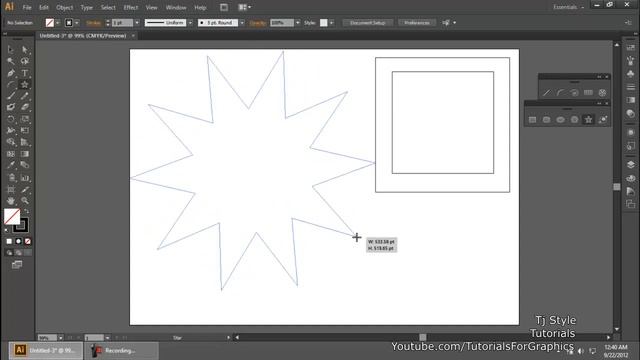Open the Object menu

[x=64, y=7]
